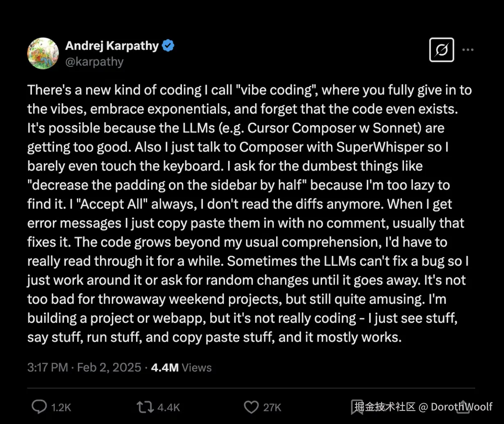Open Andrej Karpathy's profile avatar
This screenshot has width=504, height=424.
43,53
